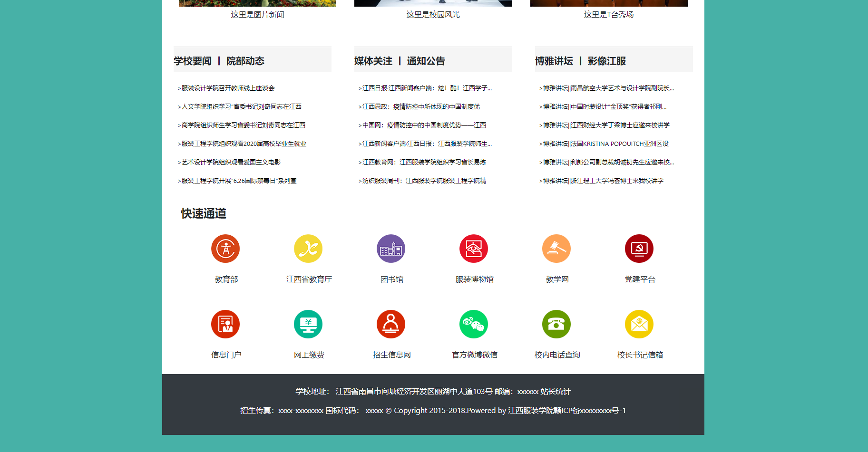This screenshot has height=452, width=868.
Task: Click the 校长书记信箱 mailbox icon
Action: coord(639,324)
